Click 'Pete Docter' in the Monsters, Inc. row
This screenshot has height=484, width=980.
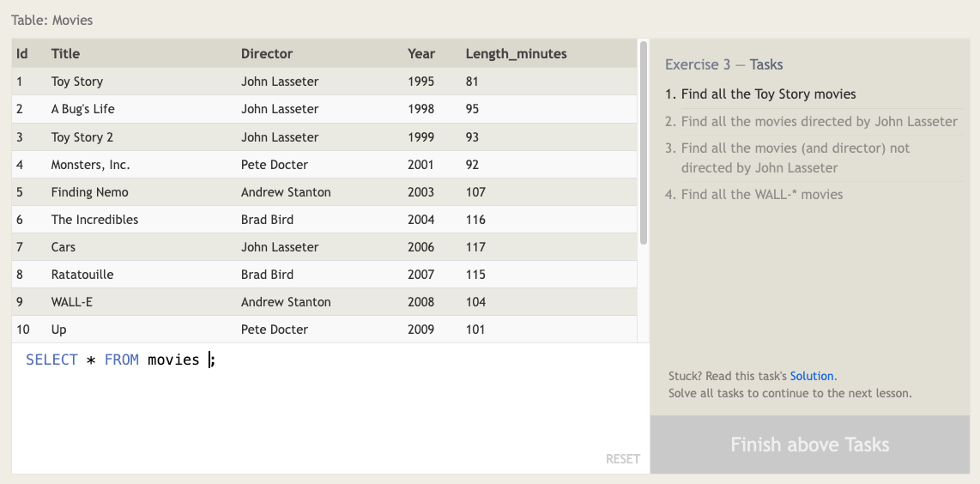[275, 165]
